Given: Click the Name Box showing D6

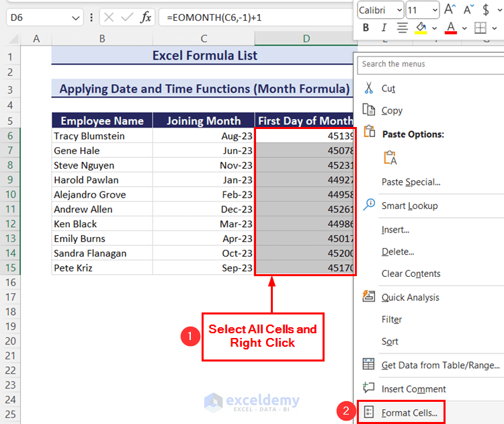Looking at the screenshot, I should (x=44, y=17).
